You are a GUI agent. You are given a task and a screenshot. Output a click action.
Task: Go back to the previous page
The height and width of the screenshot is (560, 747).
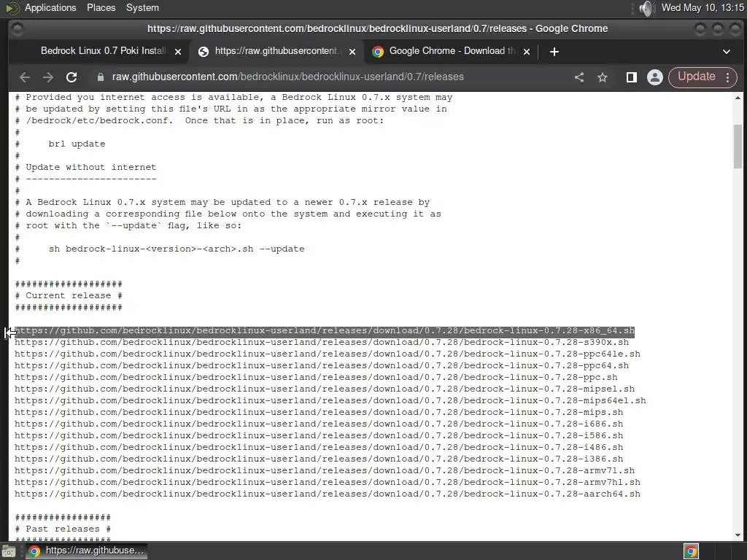click(x=25, y=77)
